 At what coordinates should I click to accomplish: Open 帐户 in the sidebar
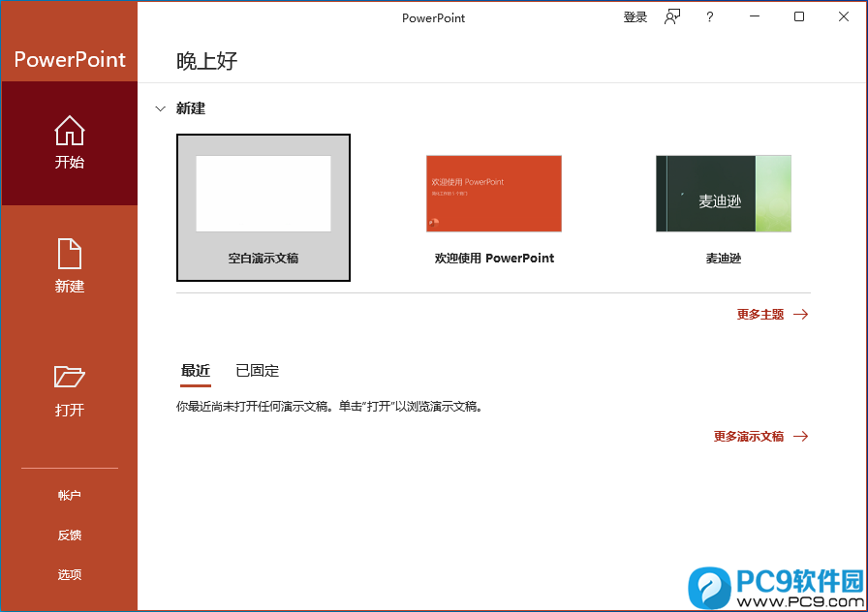click(69, 495)
